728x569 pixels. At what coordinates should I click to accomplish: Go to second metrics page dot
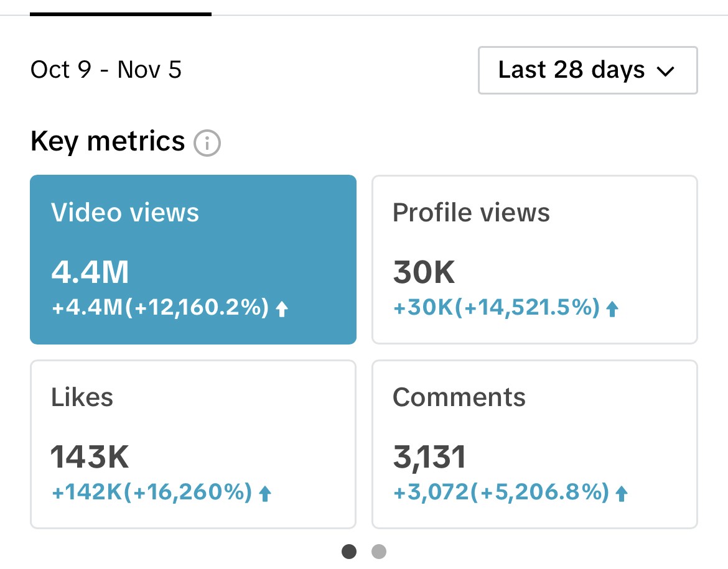click(x=379, y=552)
